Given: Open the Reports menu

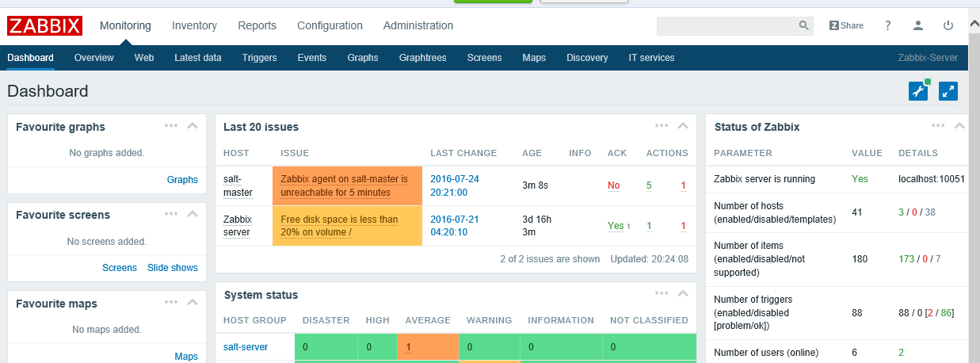Looking at the screenshot, I should [257, 25].
